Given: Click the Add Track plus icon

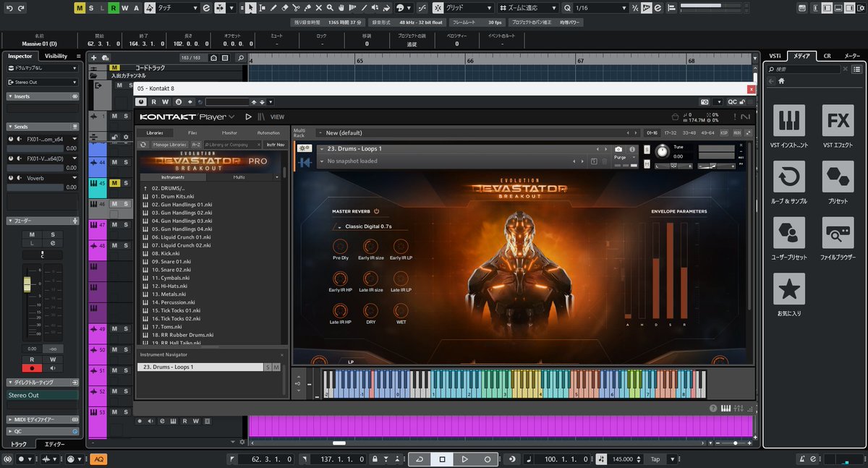Looking at the screenshot, I should tap(94, 58).
